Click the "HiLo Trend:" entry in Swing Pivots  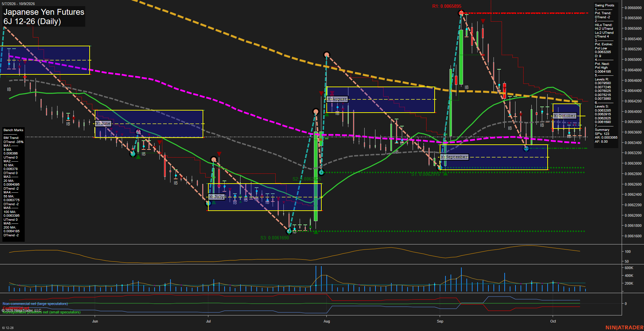tap(604, 25)
